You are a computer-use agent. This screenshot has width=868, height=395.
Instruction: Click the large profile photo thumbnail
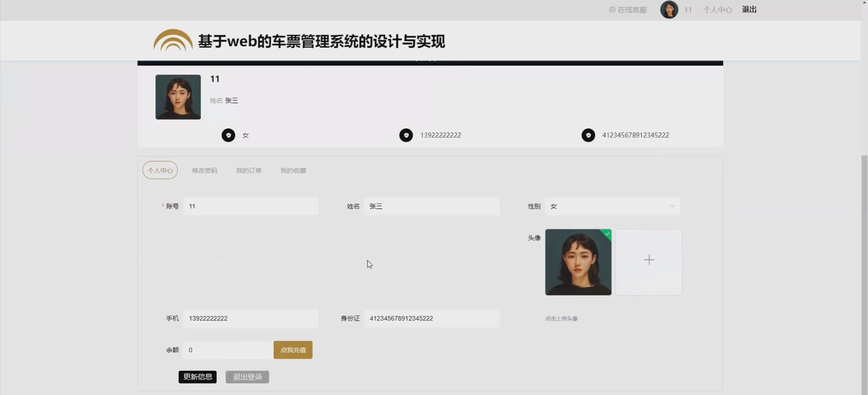pos(178,97)
